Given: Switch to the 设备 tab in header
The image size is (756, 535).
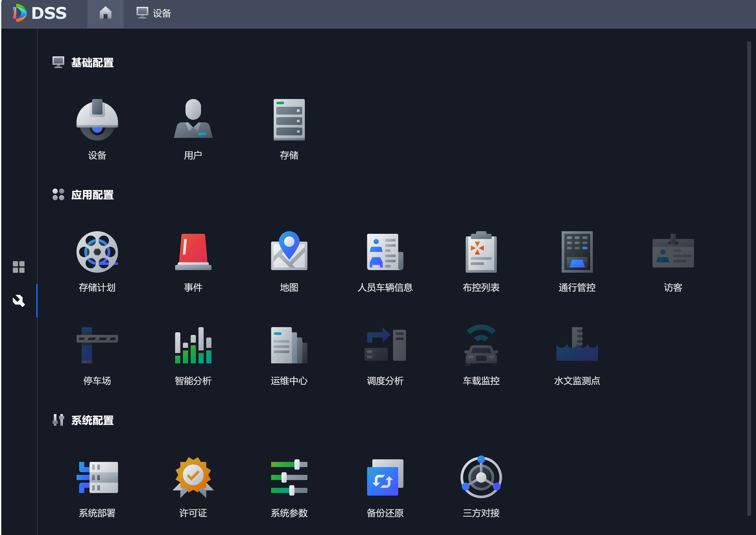Looking at the screenshot, I should point(154,13).
